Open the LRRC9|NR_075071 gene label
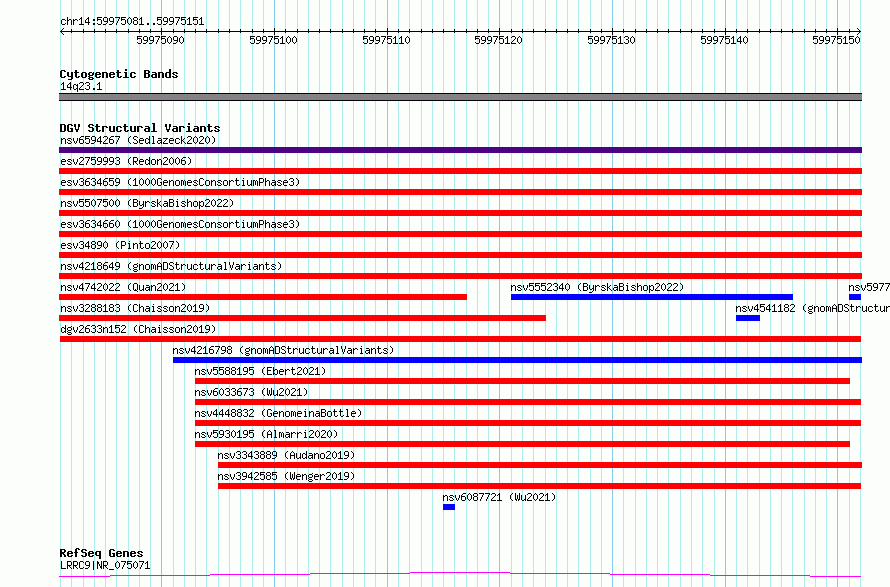This screenshot has width=890, height=587. 105,565
